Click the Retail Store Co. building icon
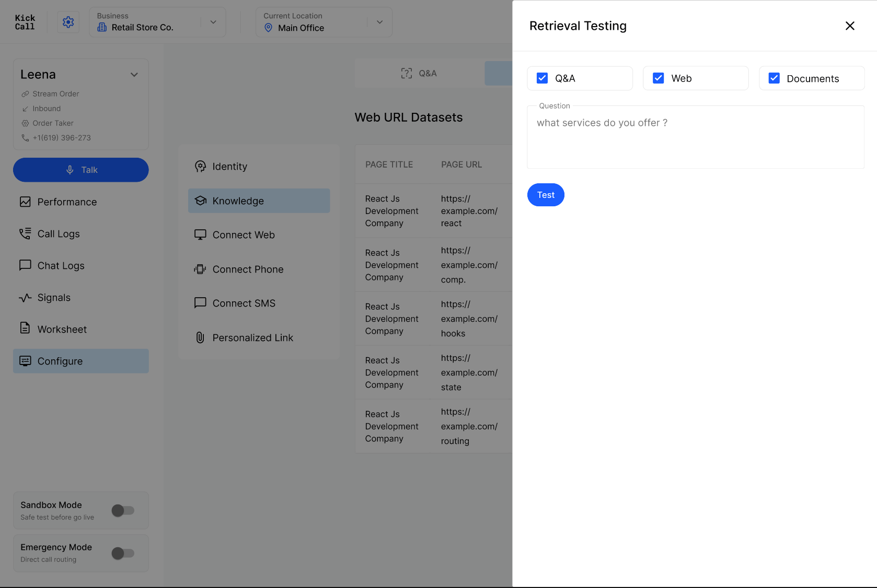Screen dimensions: 877x588 [102, 27]
